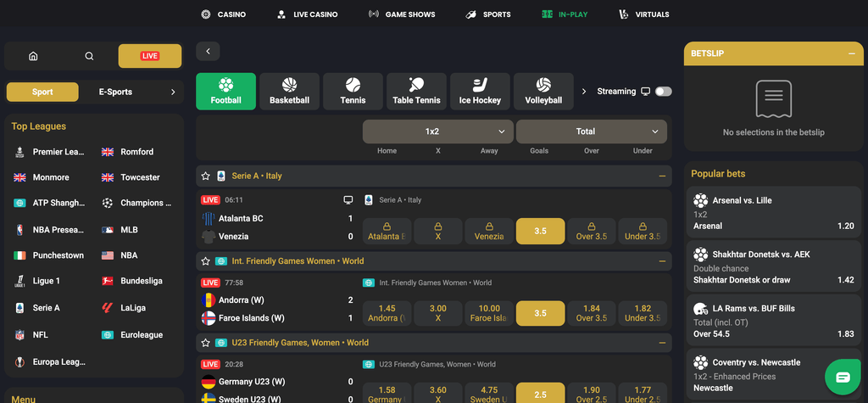
Task: Click the back arrow button
Action: coord(208,51)
